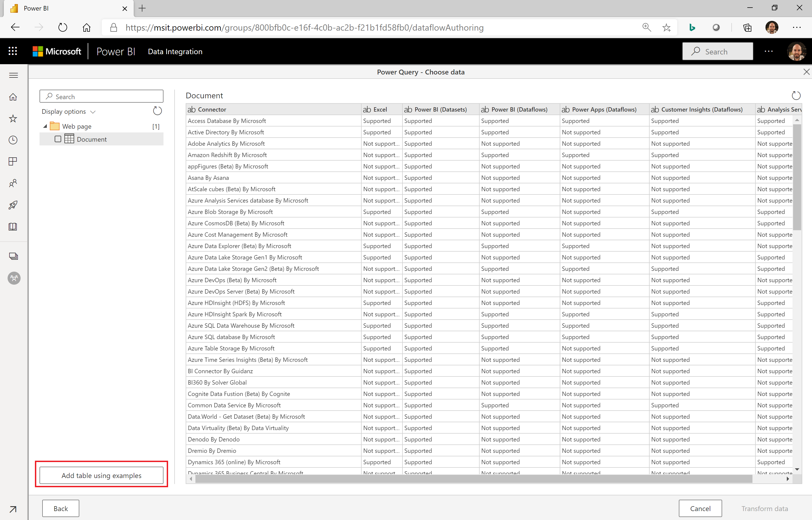
Task: Open Apps icon in left sidebar
Action: point(13,162)
